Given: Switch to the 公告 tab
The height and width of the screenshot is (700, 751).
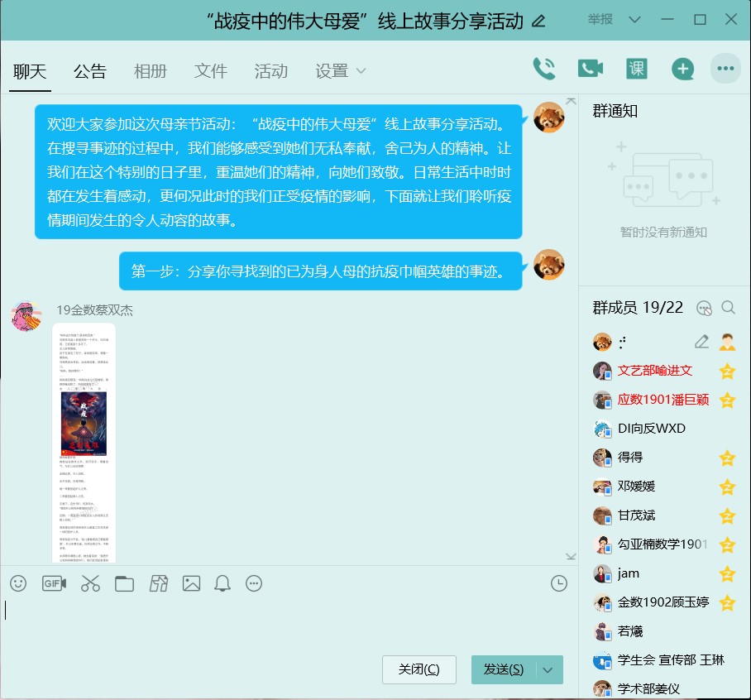Looking at the screenshot, I should (x=89, y=71).
